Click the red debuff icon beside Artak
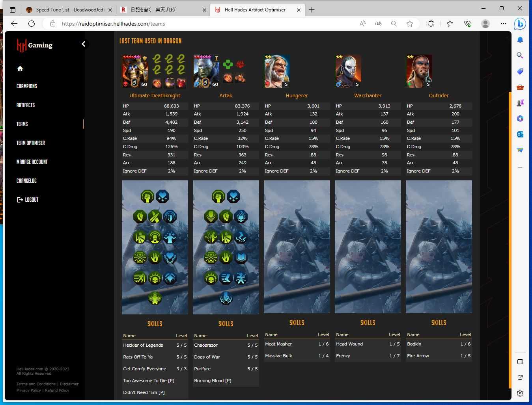 coord(240,64)
